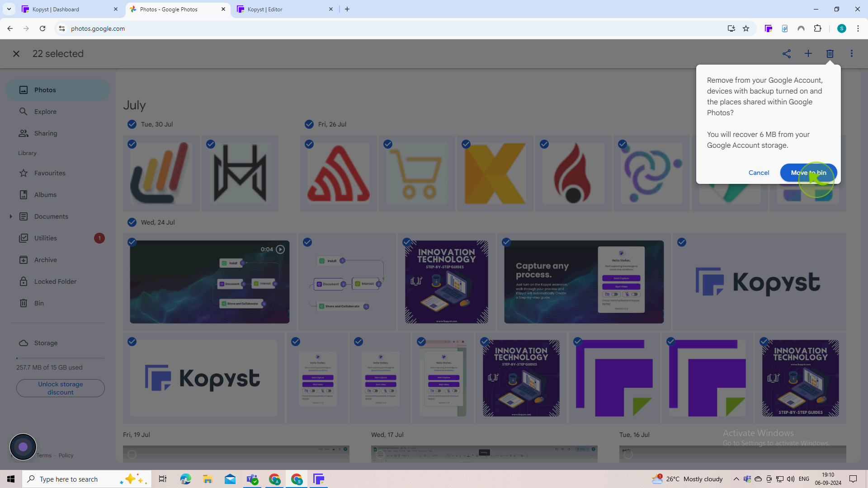Toggle the Wed, 24 Jul date checkbox

132,222
